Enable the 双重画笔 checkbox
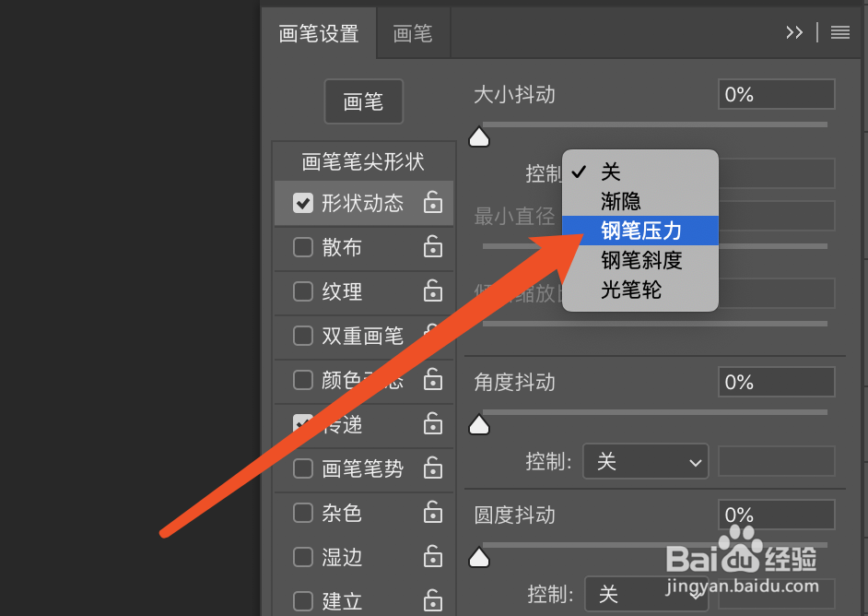868x616 pixels. click(x=303, y=336)
